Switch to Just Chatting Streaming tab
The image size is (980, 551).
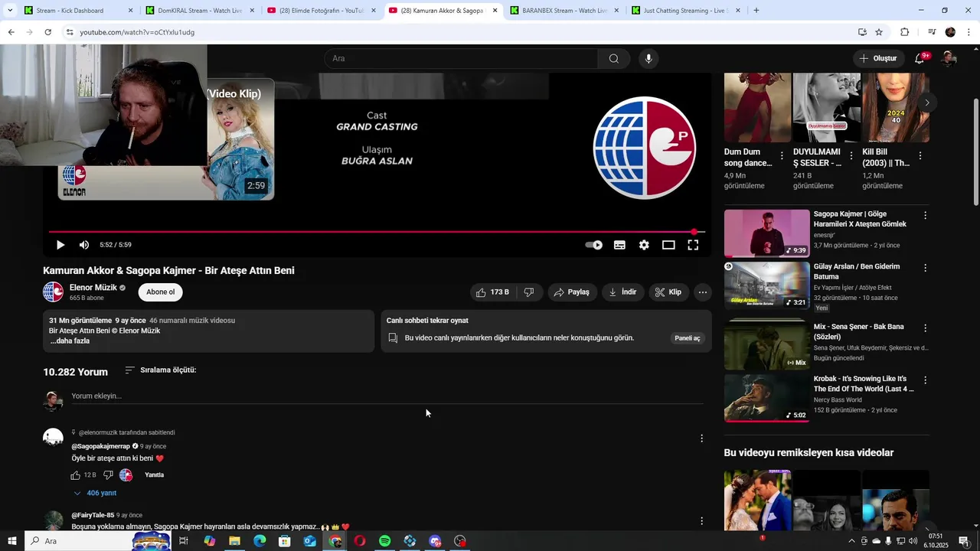[686, 11]
